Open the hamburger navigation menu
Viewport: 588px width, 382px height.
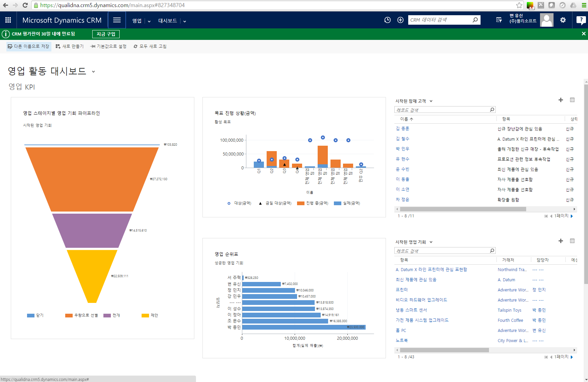(x=117, y=20)
